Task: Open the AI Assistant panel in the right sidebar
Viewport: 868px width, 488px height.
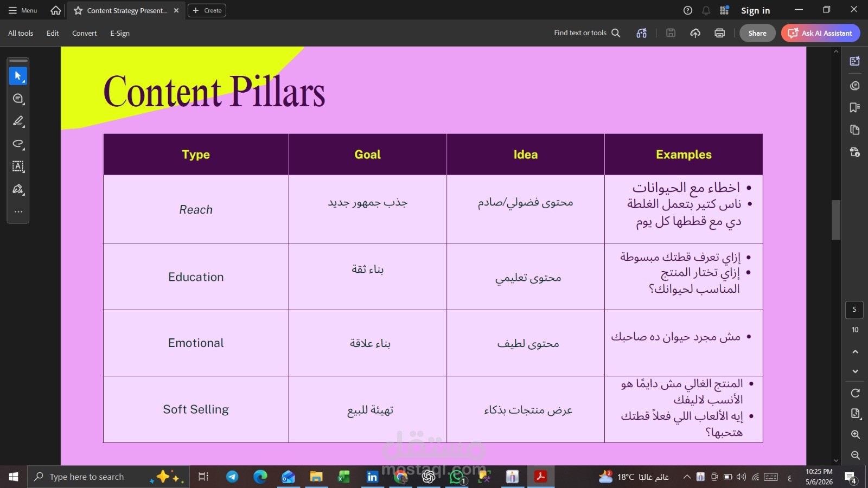Action: point(855,61)
